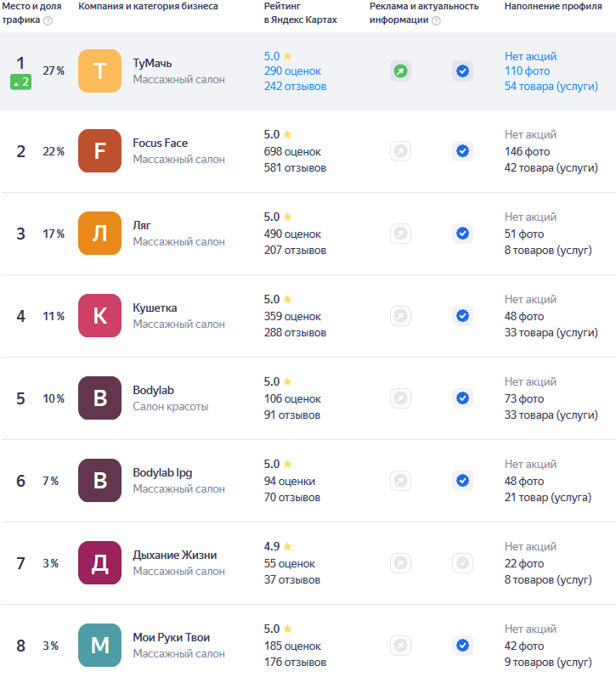This screenshot has height=677, width=616.
Task: Click the 'Компания и категория бизнеса' header
Action: coord(148,7)
